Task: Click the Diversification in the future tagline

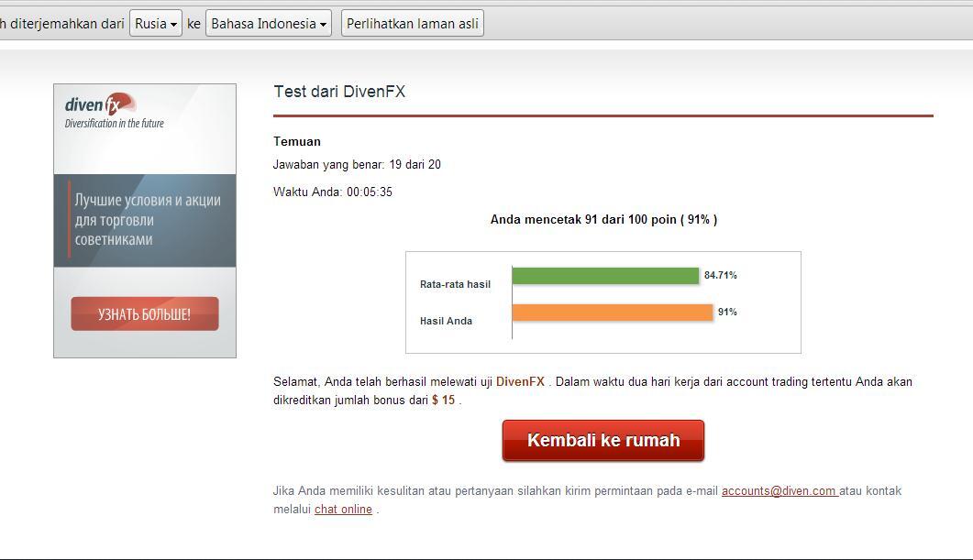Action: [x=115, y=124]
